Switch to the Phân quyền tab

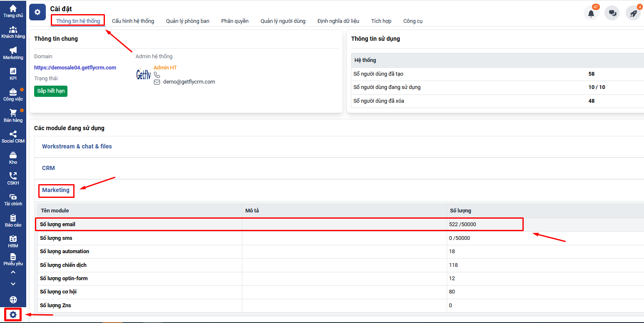235,21
